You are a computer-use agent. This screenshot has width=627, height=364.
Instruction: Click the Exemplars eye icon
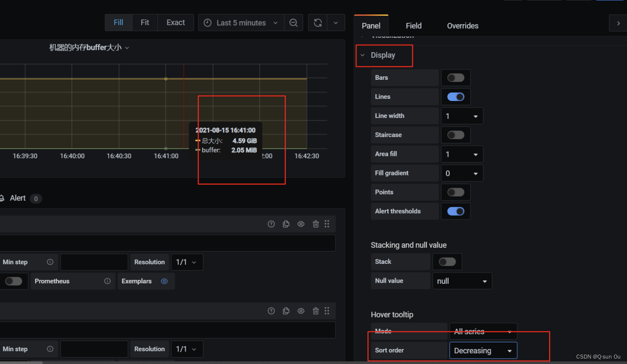164,281
